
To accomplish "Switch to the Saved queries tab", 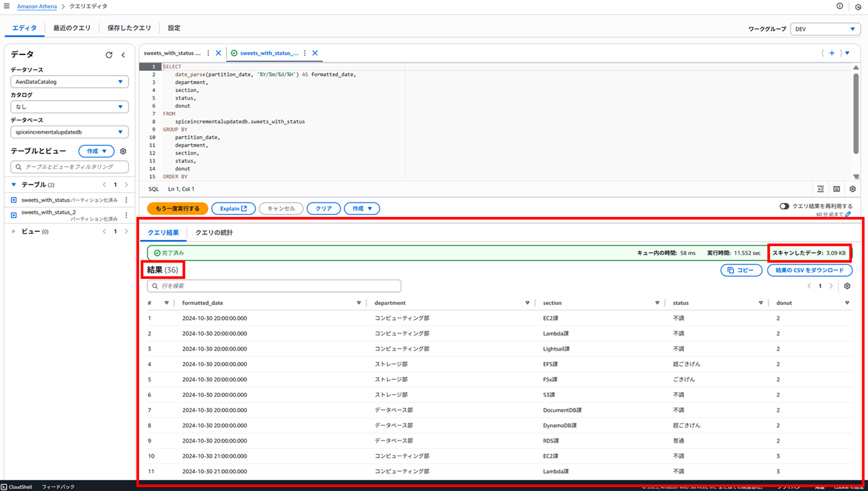I will [x=129, y=28].
